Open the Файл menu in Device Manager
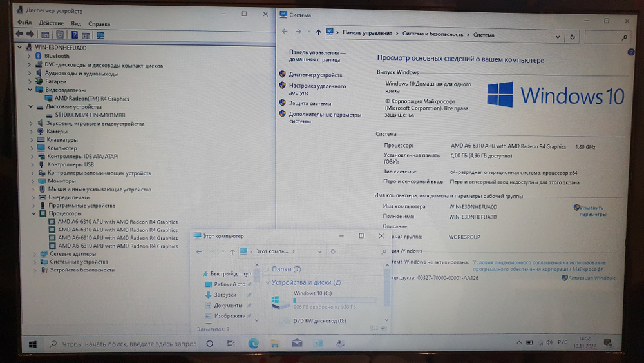The image size is (644, 363). tap(24, 22)
